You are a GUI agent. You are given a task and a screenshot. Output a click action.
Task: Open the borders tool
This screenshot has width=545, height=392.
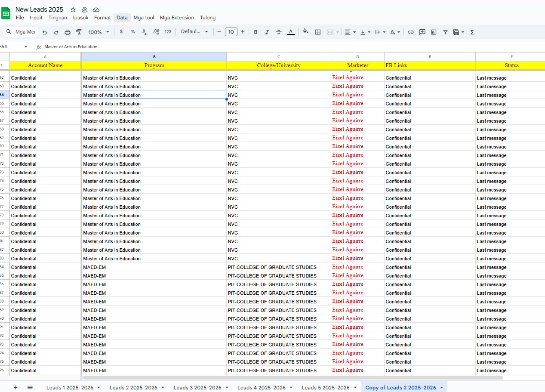(x=318, y=32)
